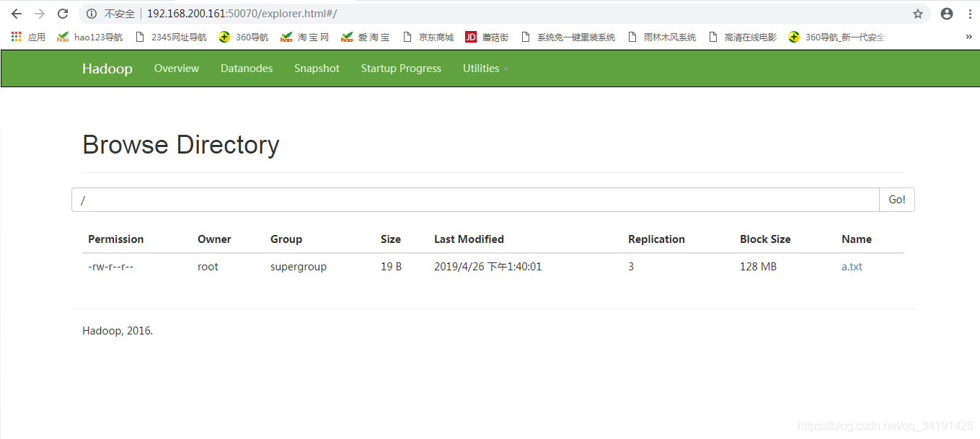Open the Snapshot tab

(317, 68)
